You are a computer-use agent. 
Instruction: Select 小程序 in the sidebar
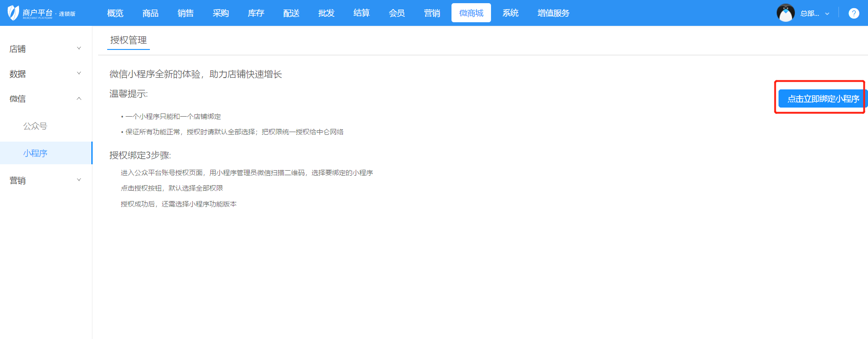(35, 153)
